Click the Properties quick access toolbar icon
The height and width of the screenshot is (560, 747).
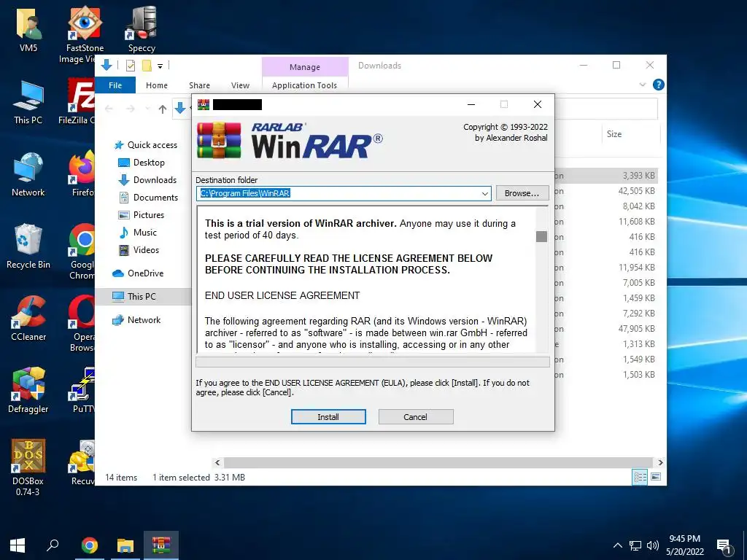click(130, 66)
